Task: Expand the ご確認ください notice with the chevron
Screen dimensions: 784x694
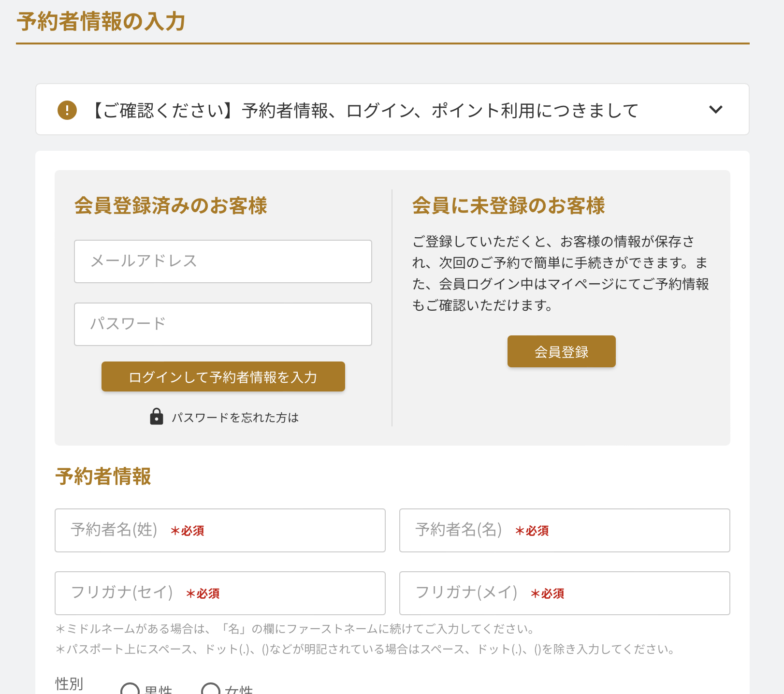Action: tap(715, 110)
